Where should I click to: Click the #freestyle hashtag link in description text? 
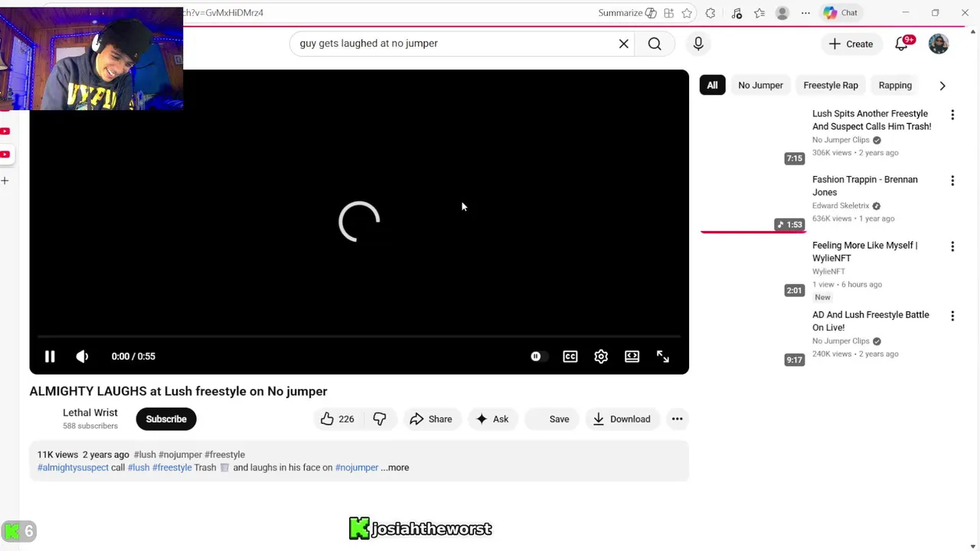(172, 468)
